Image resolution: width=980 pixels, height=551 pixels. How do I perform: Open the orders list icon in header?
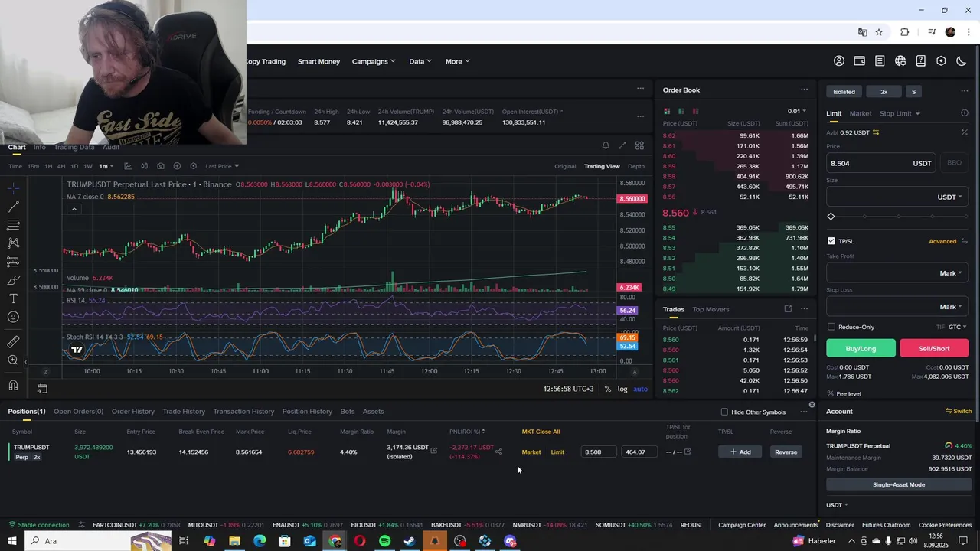click(880, 61)
